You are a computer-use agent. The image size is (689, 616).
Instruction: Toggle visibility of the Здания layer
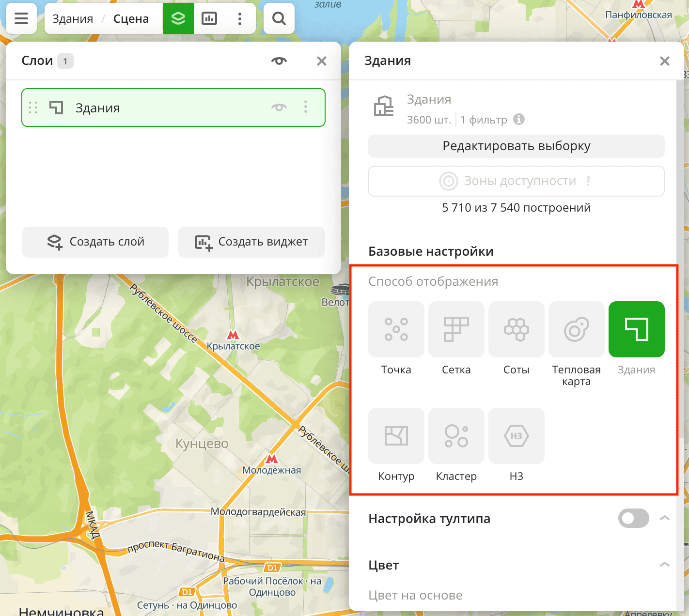(279, 108)
